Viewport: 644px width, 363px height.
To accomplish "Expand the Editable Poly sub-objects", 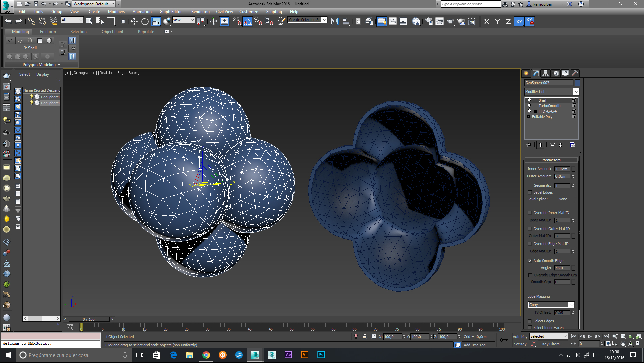I will tap(528, 117).
